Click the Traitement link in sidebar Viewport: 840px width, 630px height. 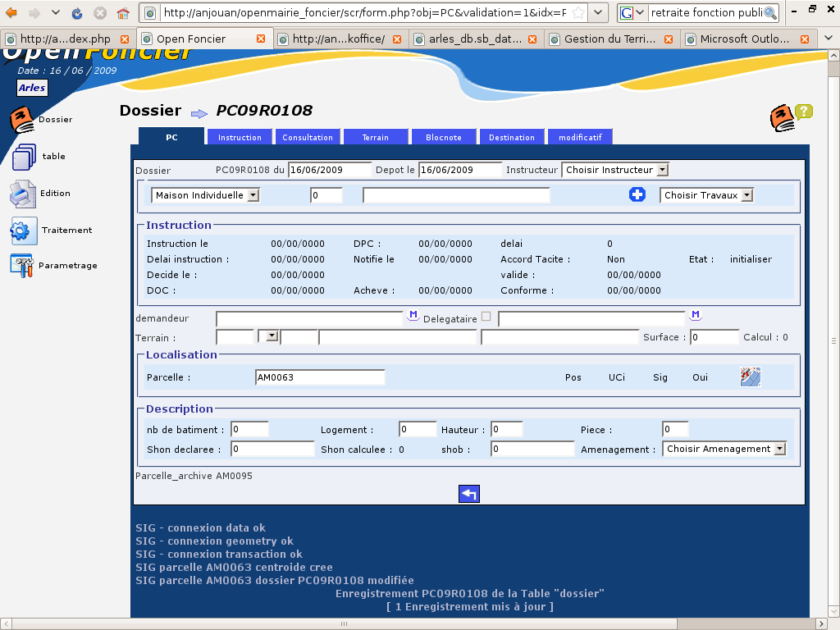coord(67,230)
